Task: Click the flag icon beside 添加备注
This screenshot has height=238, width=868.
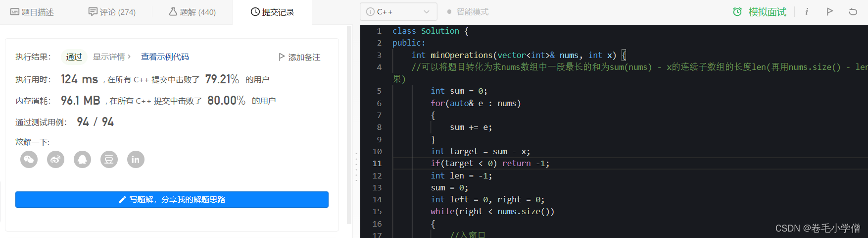Action: [x=282, y=57]
